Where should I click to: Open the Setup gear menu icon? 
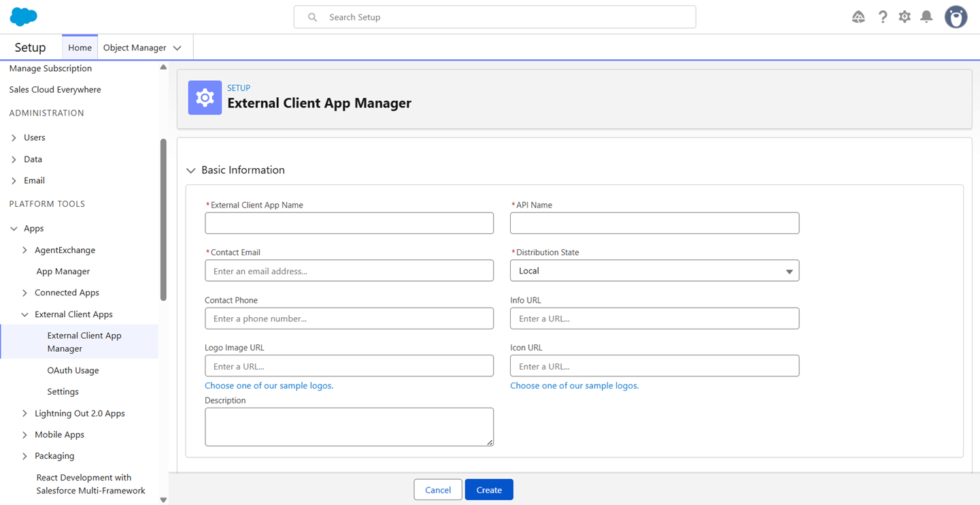(905, 17)
